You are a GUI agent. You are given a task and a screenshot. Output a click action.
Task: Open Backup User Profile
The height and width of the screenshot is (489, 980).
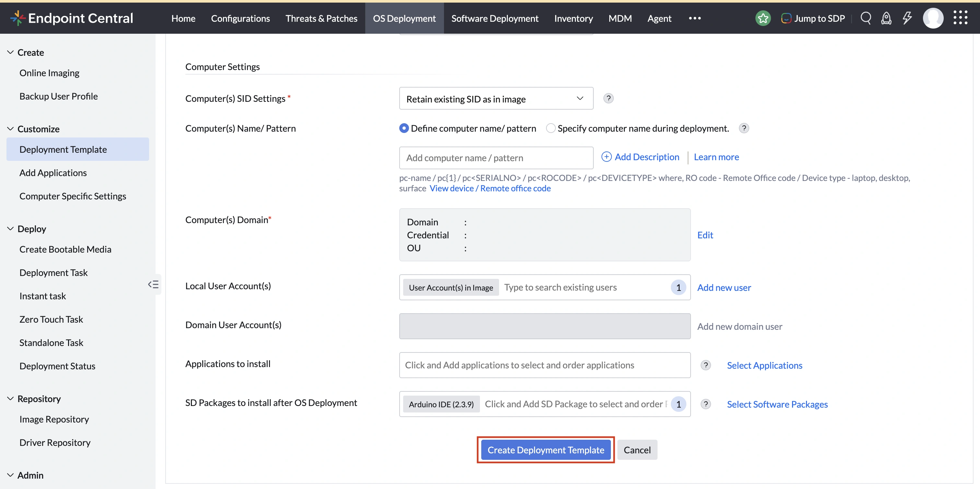click(58, 96)
